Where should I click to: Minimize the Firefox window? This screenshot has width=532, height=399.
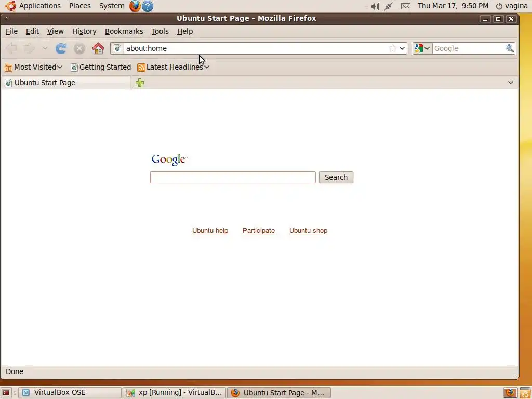pos(485,19)
